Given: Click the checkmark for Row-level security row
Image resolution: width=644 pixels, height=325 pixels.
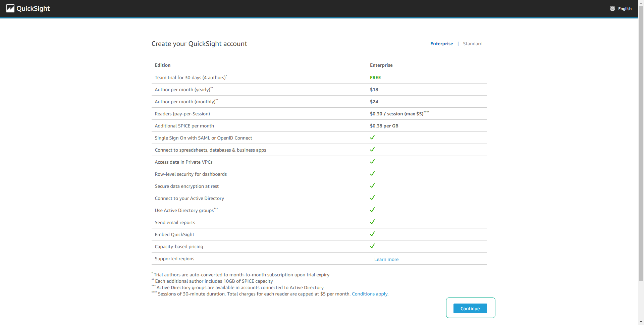Looking at the screenshot, I should pos(372,173).
